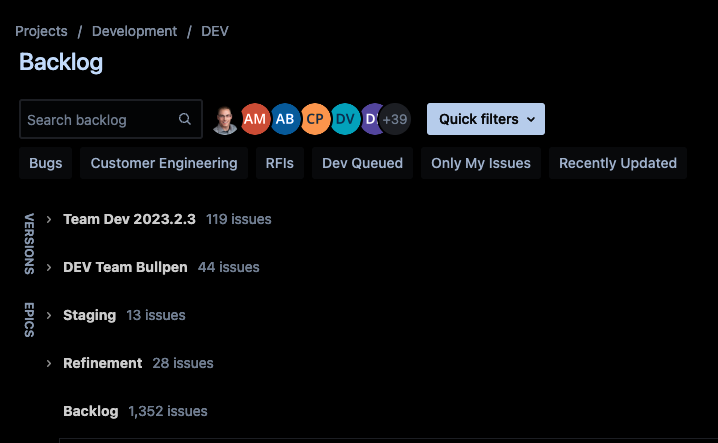
Task: Click the 13 issues count
Action: 156,315
